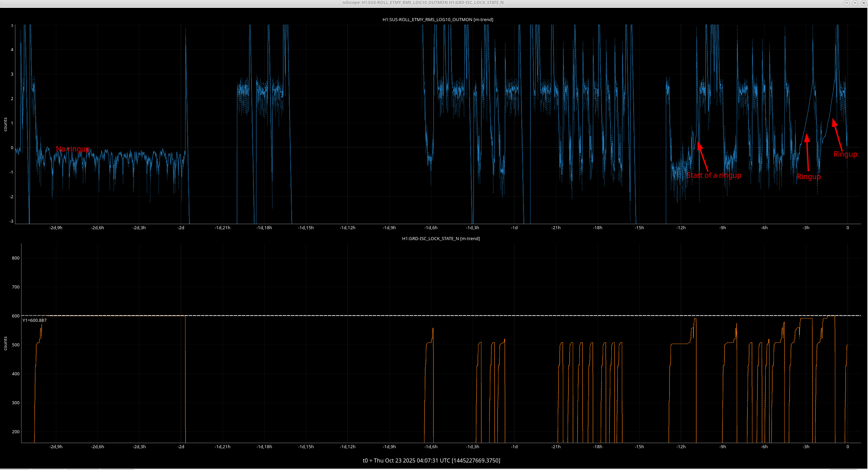Viewport: 868px width, 470px height.
Task: Click the H1:GRD-ISC_LOCK_STATE_N plot title
Action: point(440,238)
